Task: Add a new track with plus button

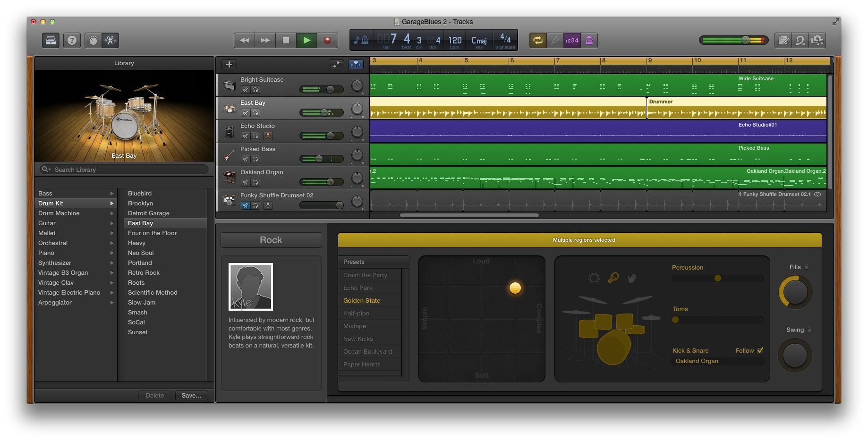Action: (229, 65)
